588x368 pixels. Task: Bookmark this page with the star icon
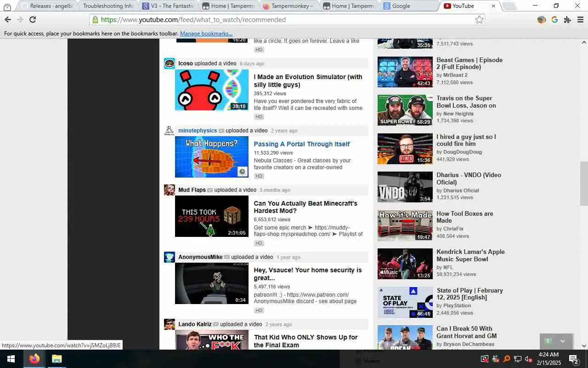479,20
